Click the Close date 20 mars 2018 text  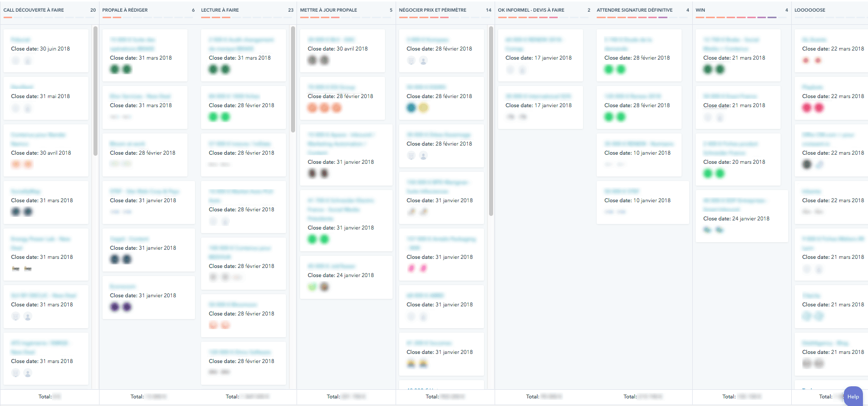click(734, 162)
